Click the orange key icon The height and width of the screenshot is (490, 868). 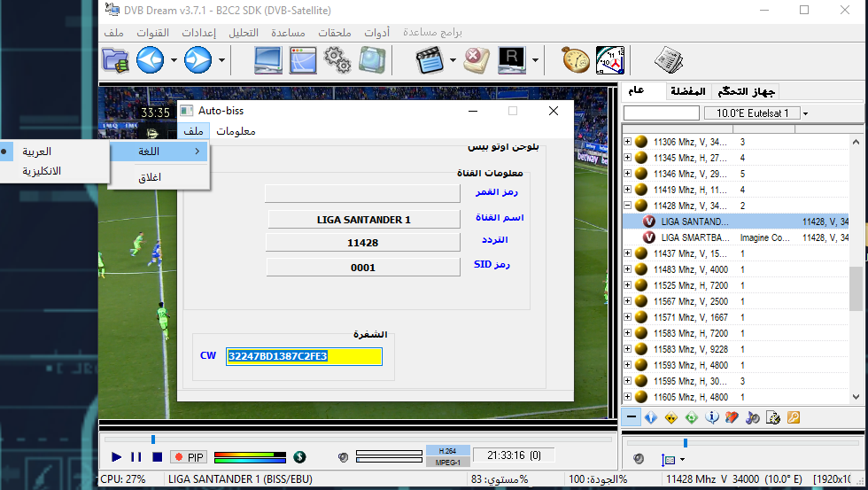pos(794,417)
